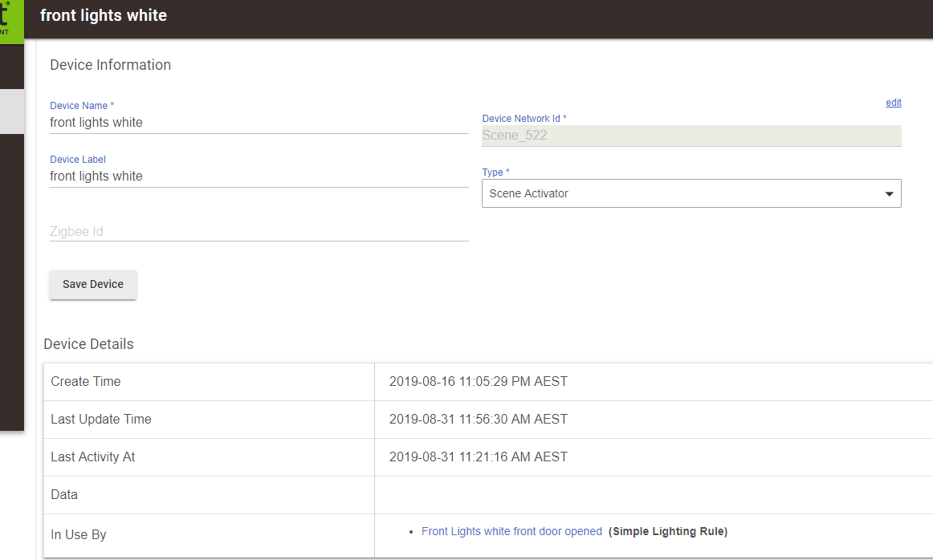
Task: Click the Device Details heading
Action: [x=88, y=344]
